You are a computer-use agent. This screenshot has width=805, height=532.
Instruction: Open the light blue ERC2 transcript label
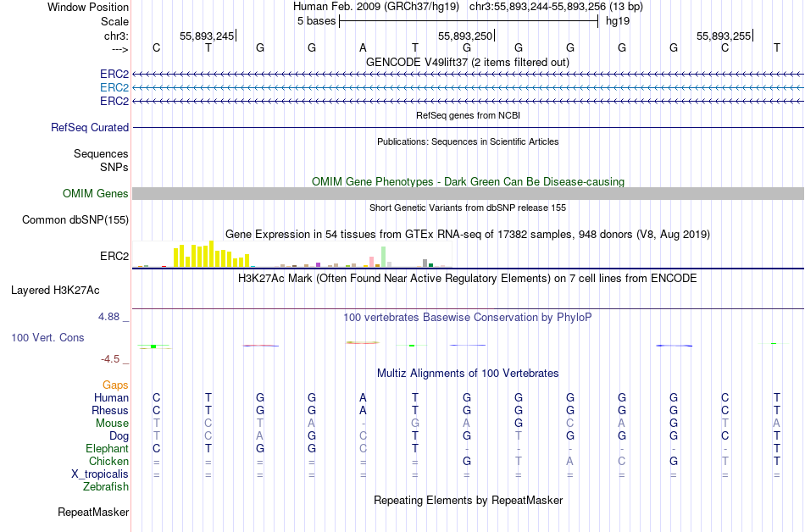(x=114, y=88)
